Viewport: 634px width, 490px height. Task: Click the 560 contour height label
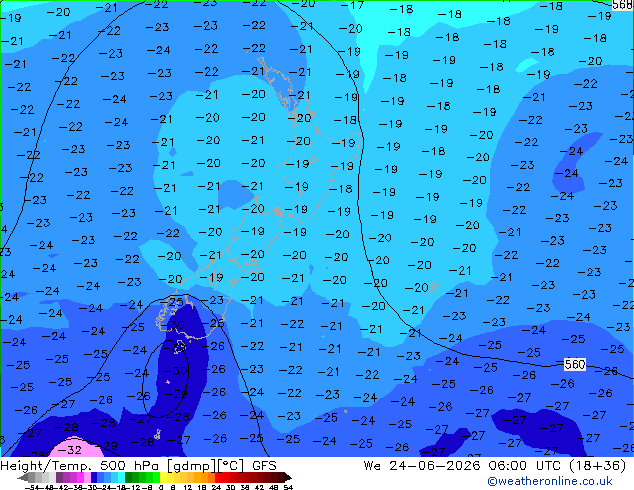(x=575, y=365)
